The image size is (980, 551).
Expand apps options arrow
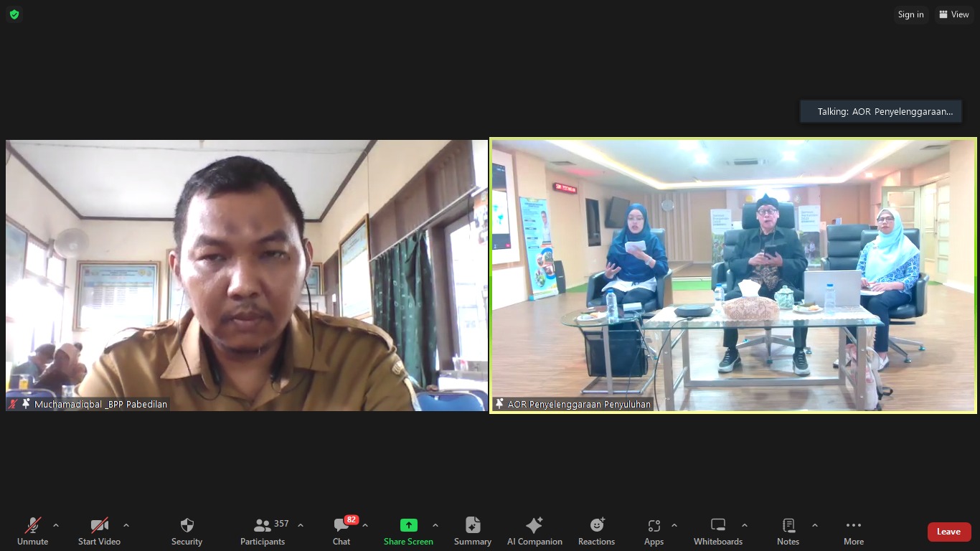click(x=674, y=526)
